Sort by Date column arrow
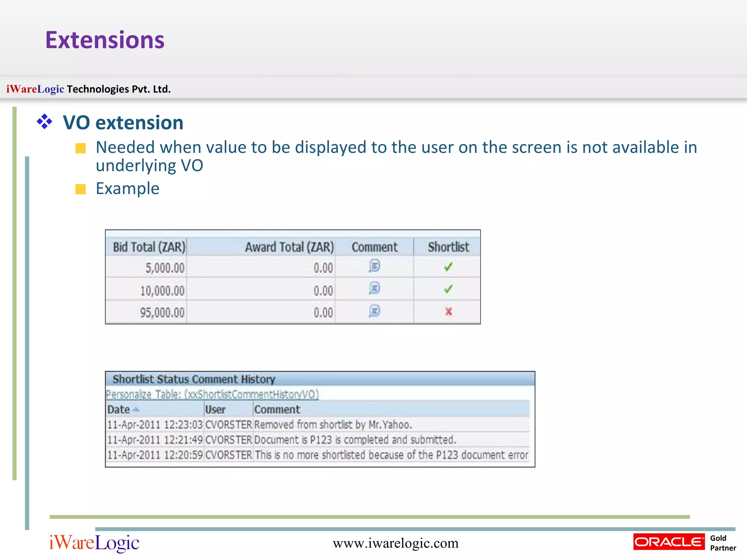The image size is (747, 560). tap(136, 409)
